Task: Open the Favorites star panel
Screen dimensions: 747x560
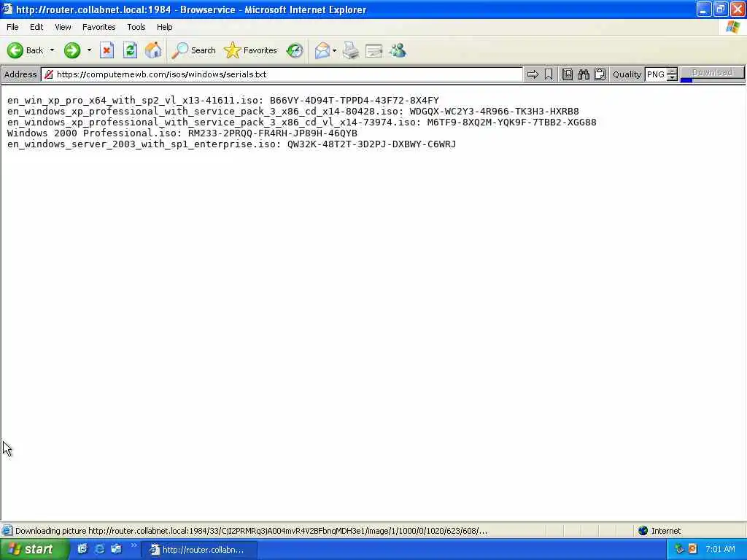Action: [x=251, y=50]
